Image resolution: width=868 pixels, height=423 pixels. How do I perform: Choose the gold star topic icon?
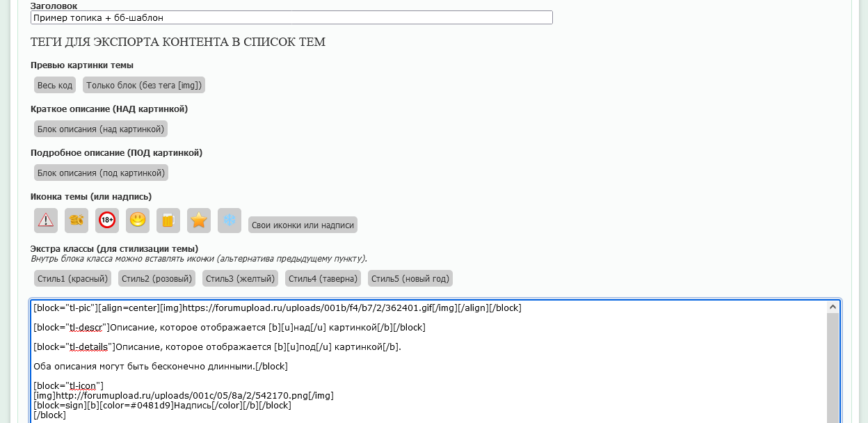[199, 221]
